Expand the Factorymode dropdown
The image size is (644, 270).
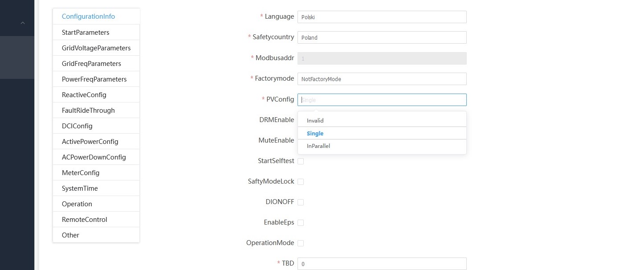382,79
